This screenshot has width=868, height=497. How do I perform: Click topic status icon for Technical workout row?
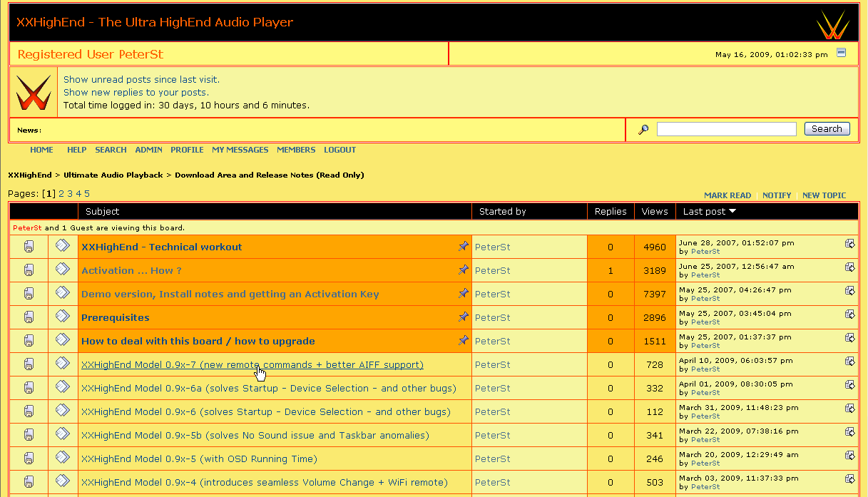pyautogui.click(x=29, y=247)
